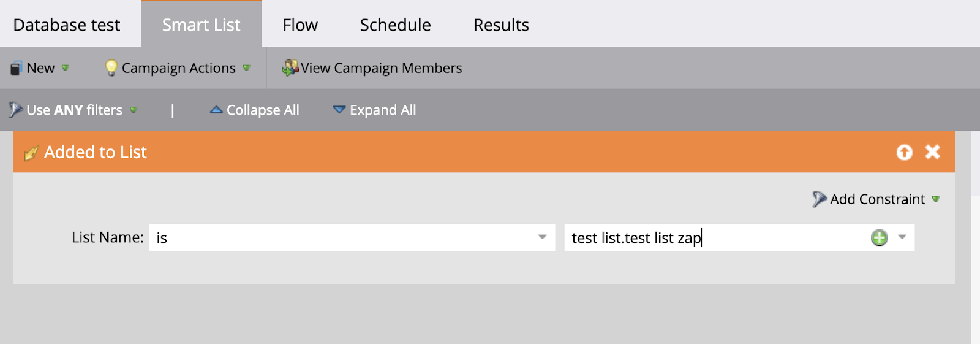Click the green plus icon in list value field
980x344 pixels.
pos(879,238)
